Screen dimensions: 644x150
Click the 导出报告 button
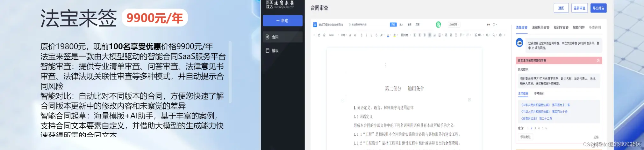coord(598,8)
